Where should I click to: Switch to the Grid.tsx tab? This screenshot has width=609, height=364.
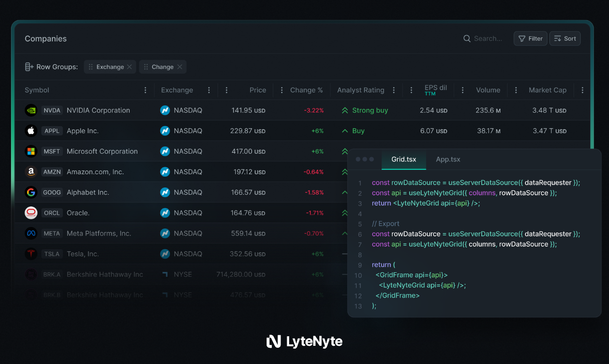(x=404, y=159)
